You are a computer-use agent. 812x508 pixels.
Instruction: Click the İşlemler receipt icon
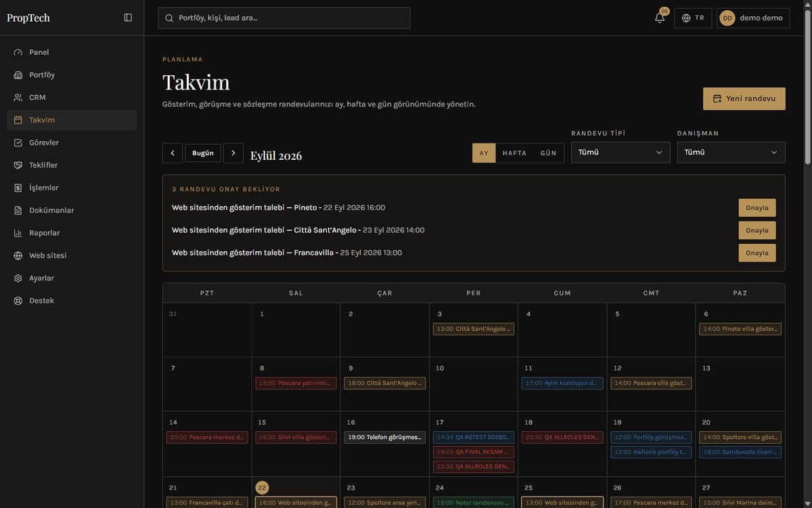click(18, 188)
